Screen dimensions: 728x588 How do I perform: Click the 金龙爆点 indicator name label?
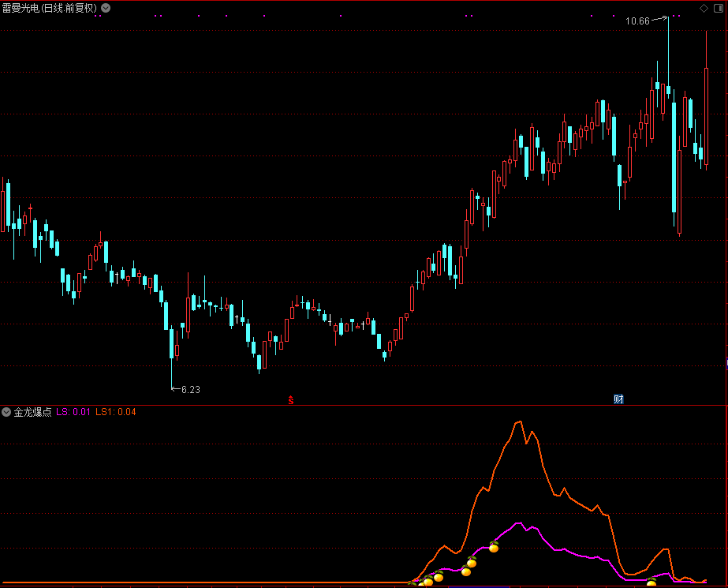[x=32, y=412]
